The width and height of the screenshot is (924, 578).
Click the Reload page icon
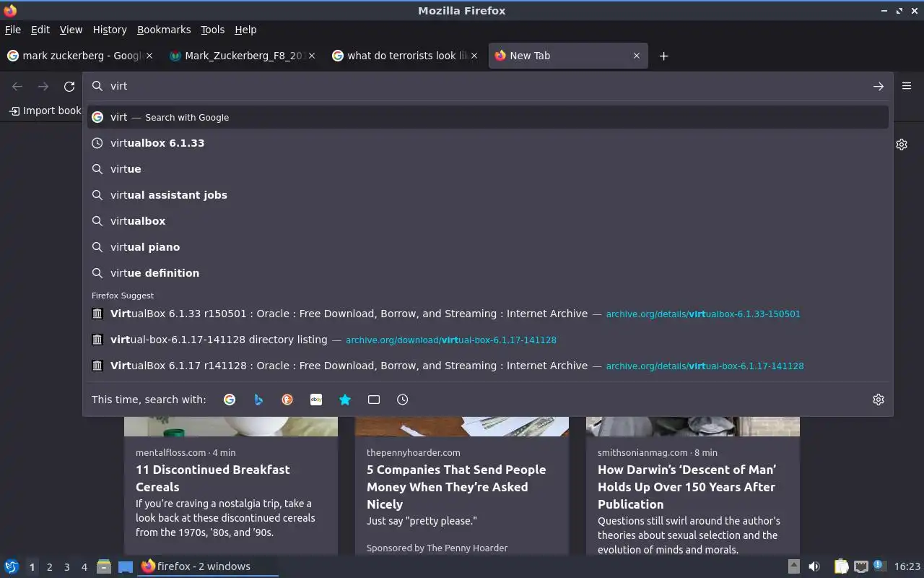[69, 87]
